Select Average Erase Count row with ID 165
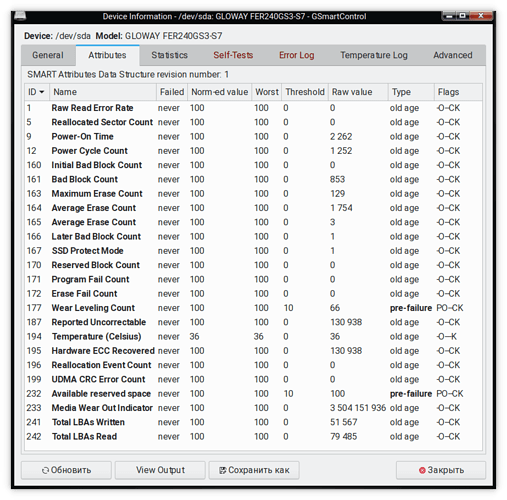The height and width of the screenshot is (500, 507). point(253,222)
